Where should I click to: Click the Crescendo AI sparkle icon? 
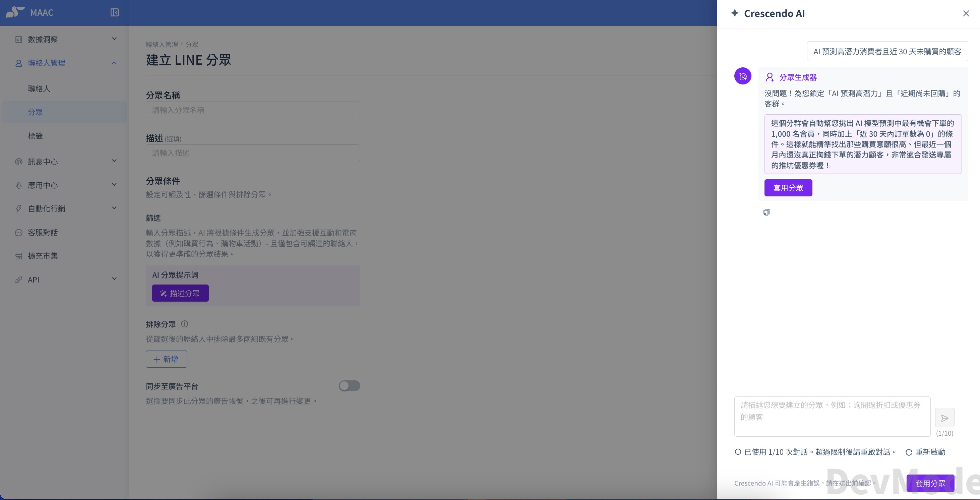[x=735, y=13]
